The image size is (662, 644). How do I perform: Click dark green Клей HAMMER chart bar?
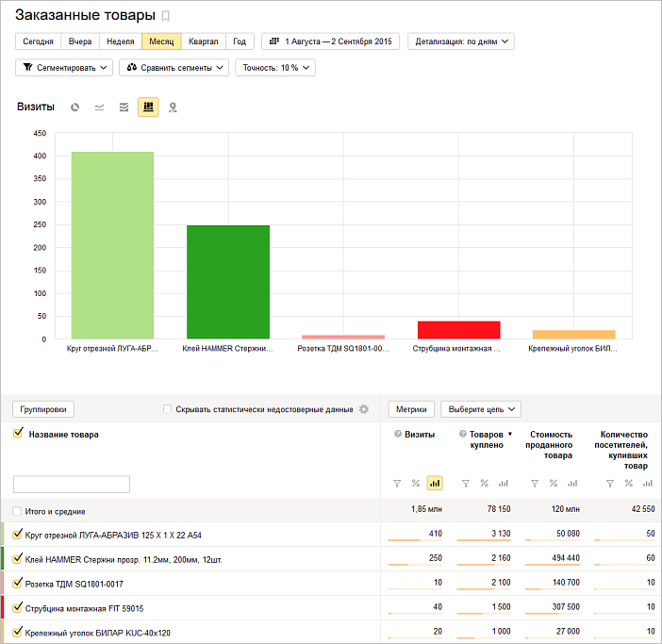pos(228,282)
